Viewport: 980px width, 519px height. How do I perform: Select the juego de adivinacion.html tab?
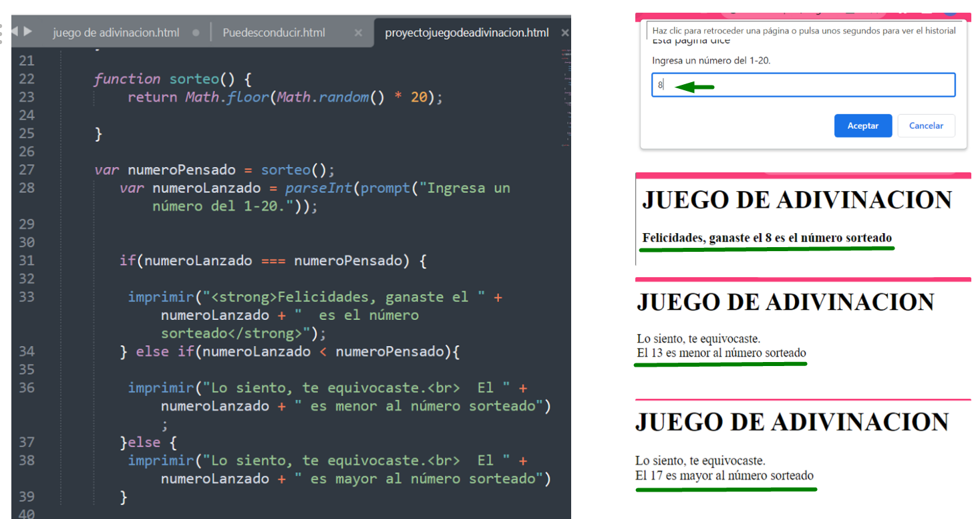pos(117,32)
